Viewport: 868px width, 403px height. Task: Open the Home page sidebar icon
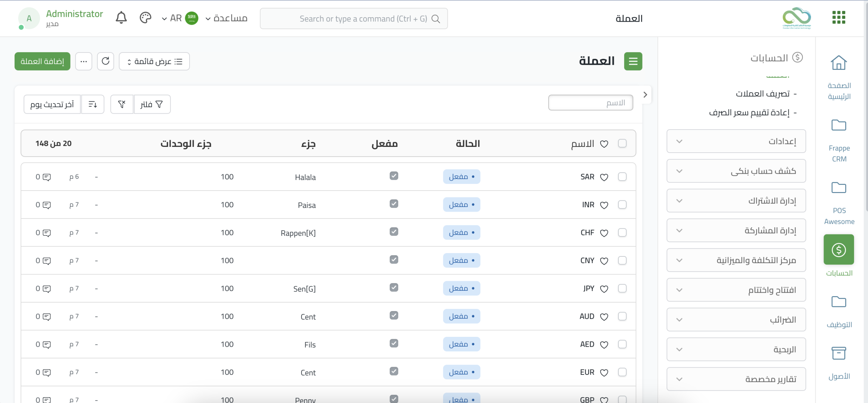click(x=839, y=63)
